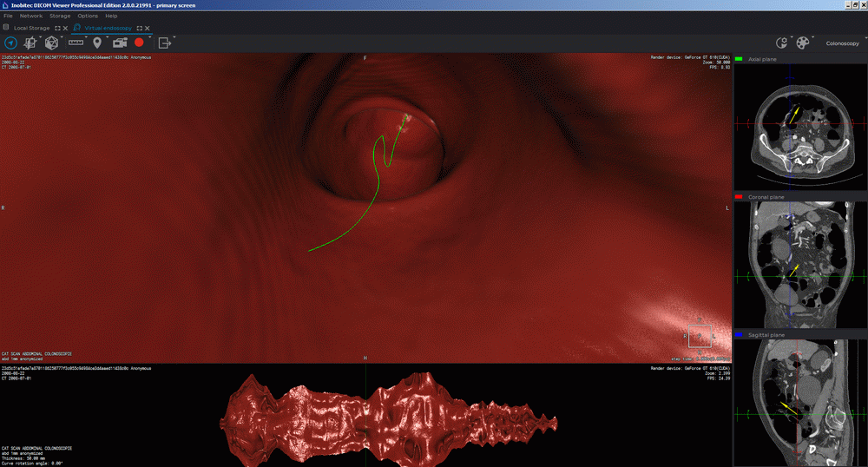Click the blue Sagittal plane color swatch
Screen dimensions: 868x467
click(739, 334)
